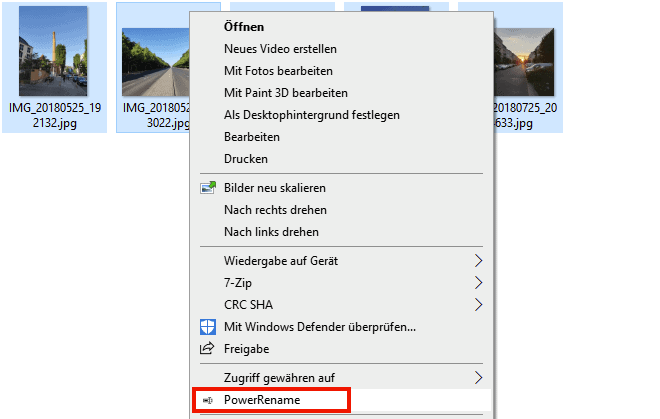Image resolution: width=660 pixels, height=419 pixels.
Task: Choose Als Desktophintergrund festlegen
Action: (311, 115)
